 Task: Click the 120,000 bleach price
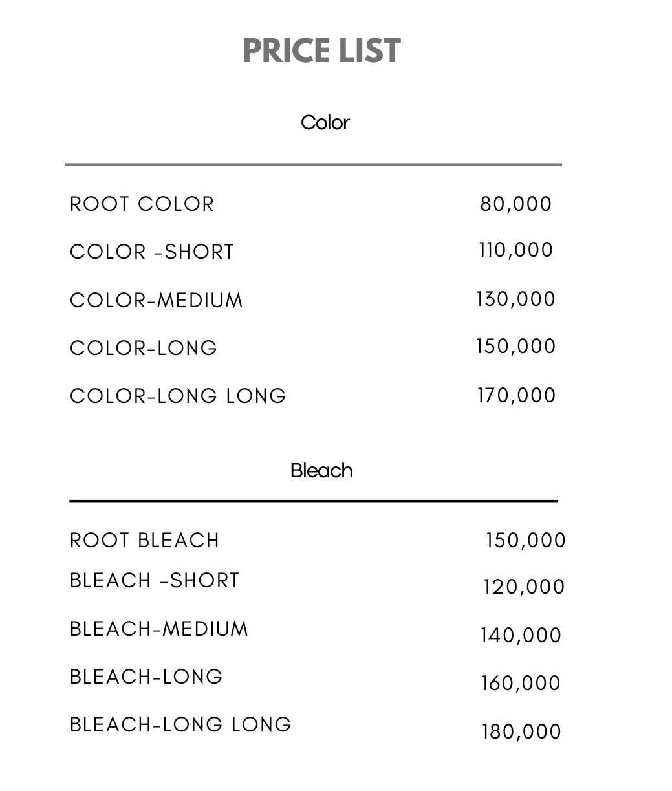tap(524, 587)
